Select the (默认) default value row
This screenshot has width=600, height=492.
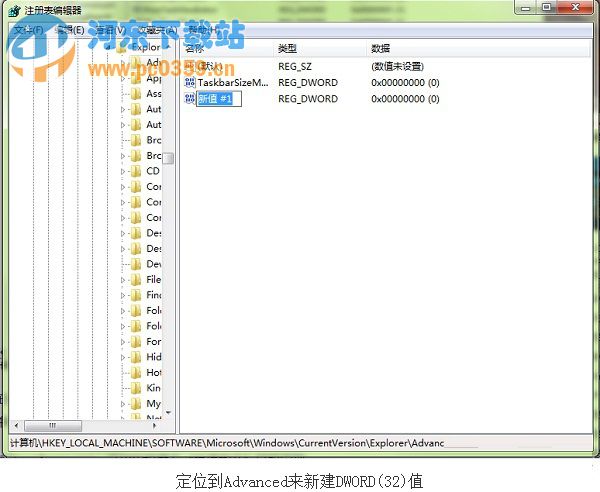pos(210,66)
